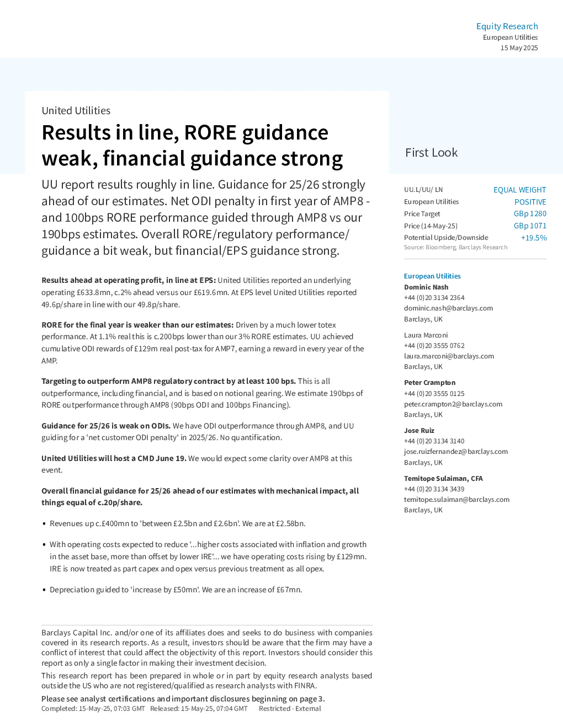Image resolution: width=563 pixels, height=728 pixels.
Task: Click the GBp 1071 price value
Action: point(530,226)
